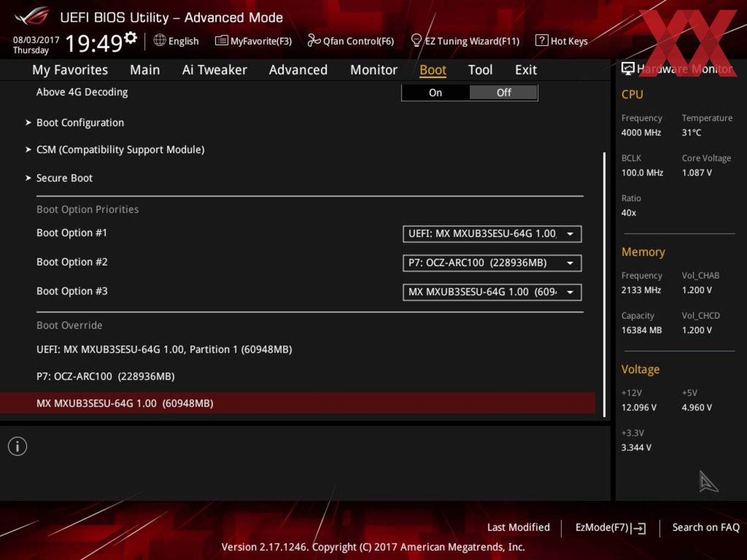Click the Ratio value 40x

[x=629, y=212]
